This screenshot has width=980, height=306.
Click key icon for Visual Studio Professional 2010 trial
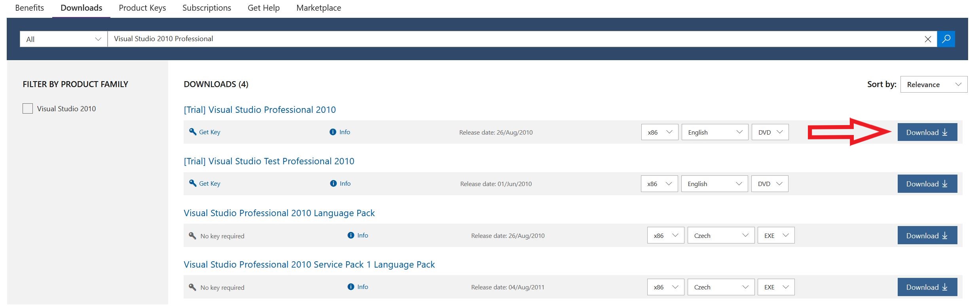click(193, 132)
